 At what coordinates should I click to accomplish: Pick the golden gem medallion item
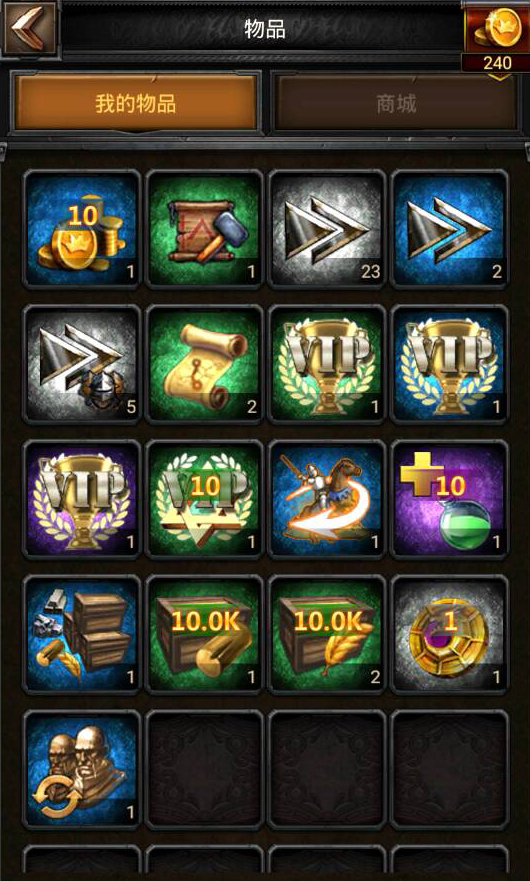[449, 634]
